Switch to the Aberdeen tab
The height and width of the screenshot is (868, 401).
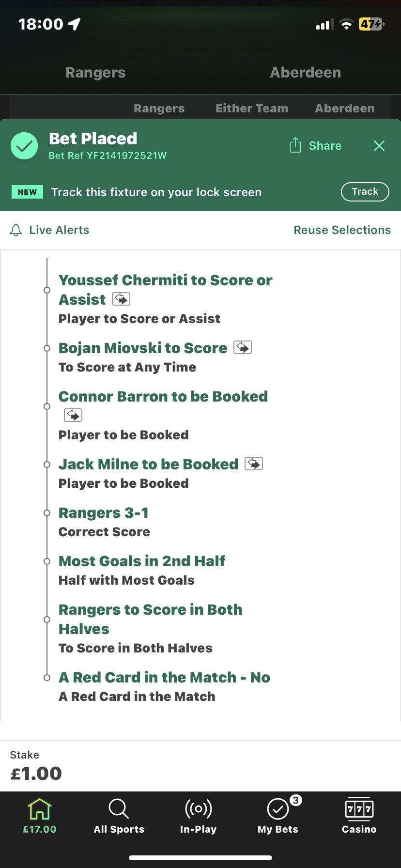coord(344,108)
